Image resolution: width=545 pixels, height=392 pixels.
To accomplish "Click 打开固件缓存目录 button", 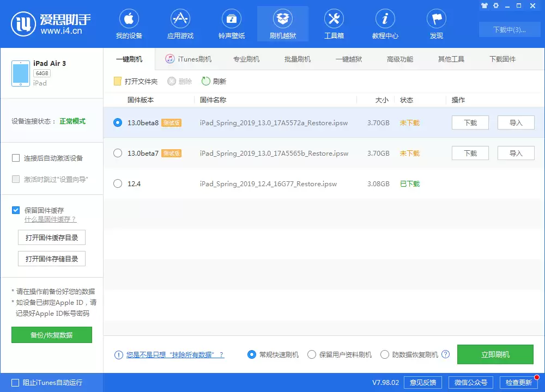I will coord(52,237).
